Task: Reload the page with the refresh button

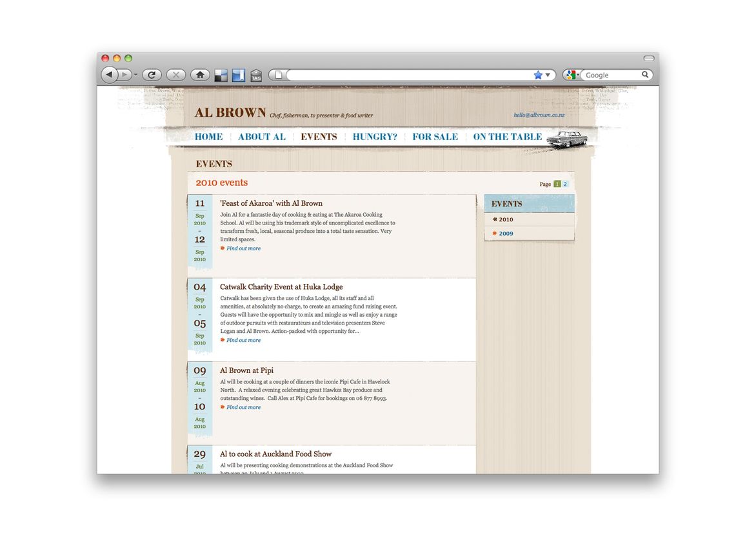Action: pos(152,75)
